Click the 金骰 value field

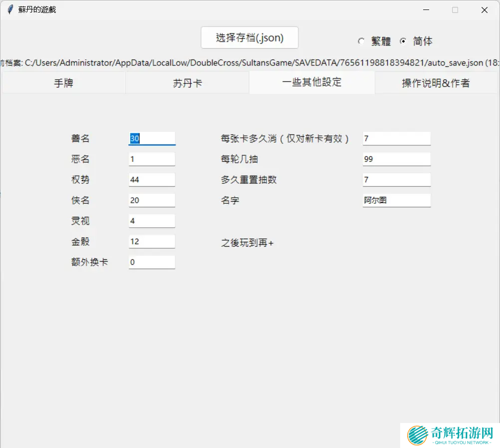(x=152, y=242)
